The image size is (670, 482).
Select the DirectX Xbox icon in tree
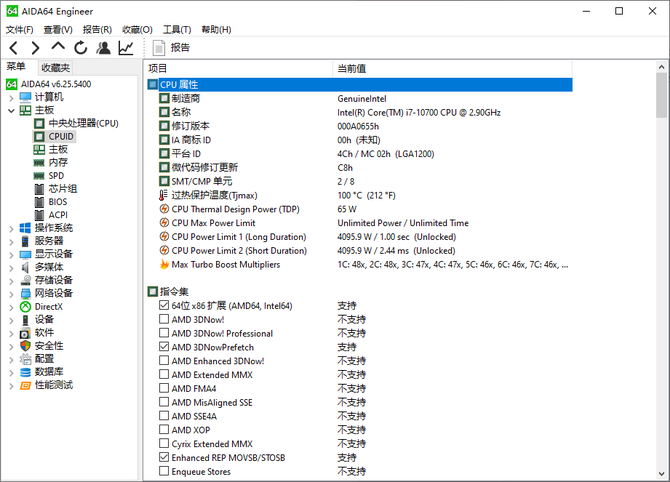25,307
